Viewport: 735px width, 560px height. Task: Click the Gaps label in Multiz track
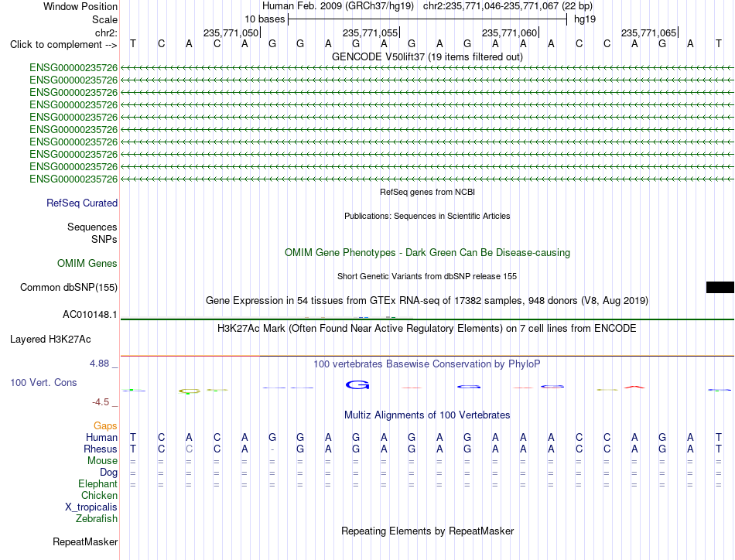point(105,425)
